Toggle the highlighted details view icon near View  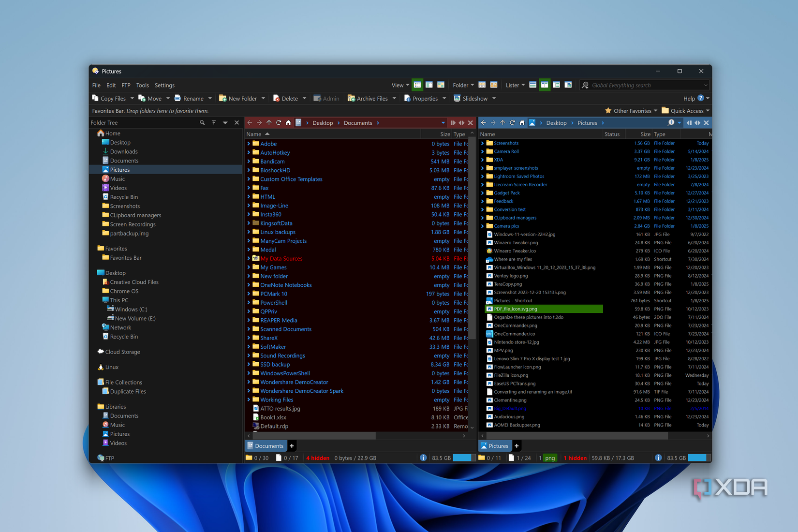(417, 85)
